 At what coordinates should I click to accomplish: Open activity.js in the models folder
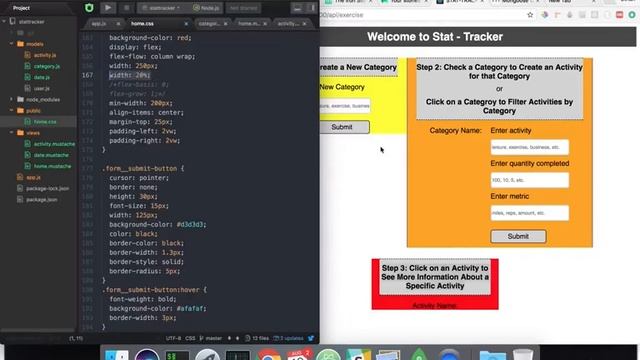(x=45, y=55)
